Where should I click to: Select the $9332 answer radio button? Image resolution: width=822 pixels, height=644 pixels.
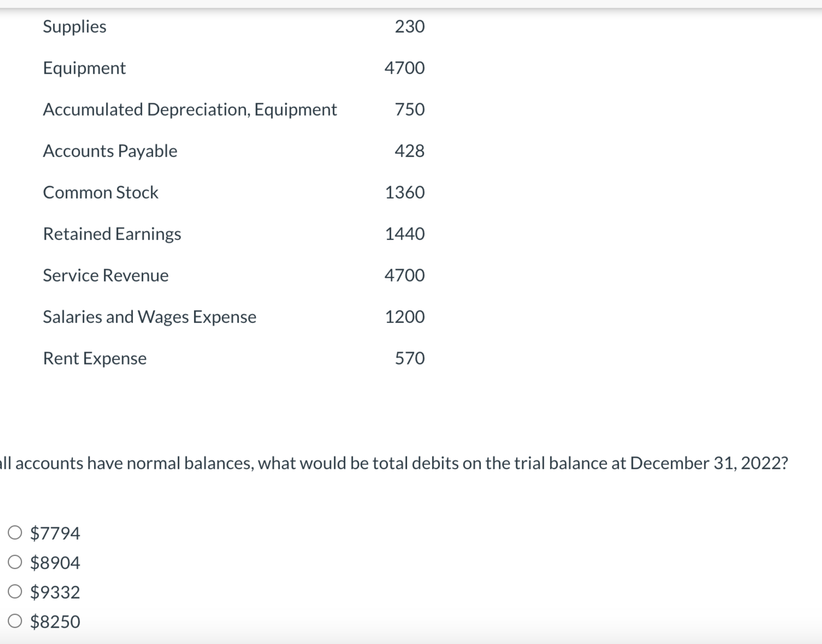point(15,592)
